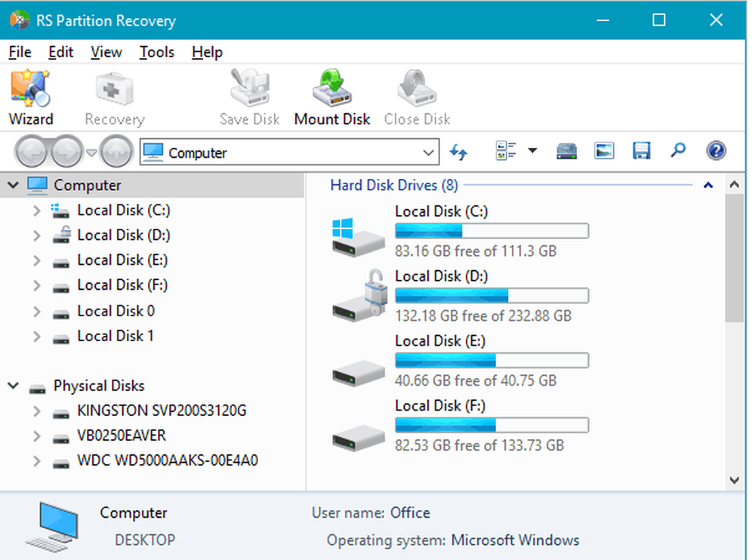Screen dimensions: 755x560
Task: Expand WDC WD5000AAKS-00E4A0 disk node
Action: (x=36, y=461)
